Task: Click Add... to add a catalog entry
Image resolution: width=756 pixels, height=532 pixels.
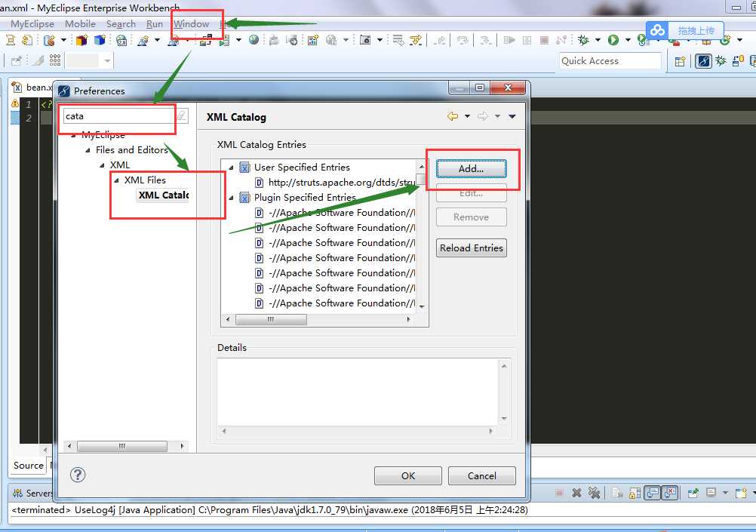Action: pyautogui.click(x=471, y=169)
